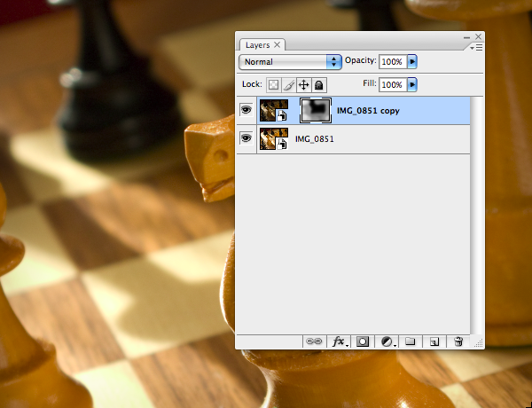This screenshot has width=532, height=408.
Task: Select the Layers tab
Action: pyautogui.click(x=262, y=45)
